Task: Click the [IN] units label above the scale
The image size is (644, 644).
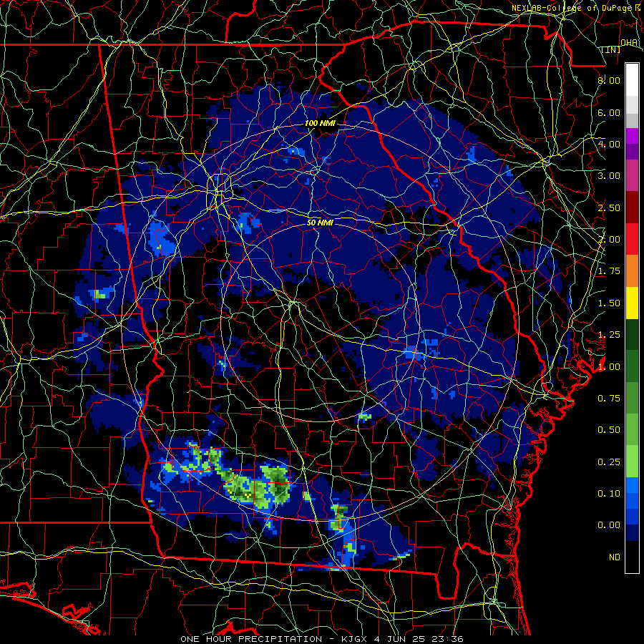Action: (x=611, y=49)
